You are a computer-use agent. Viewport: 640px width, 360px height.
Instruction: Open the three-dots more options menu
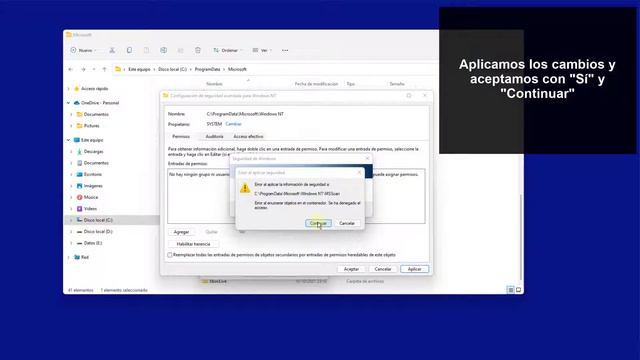tap(285, 50)
